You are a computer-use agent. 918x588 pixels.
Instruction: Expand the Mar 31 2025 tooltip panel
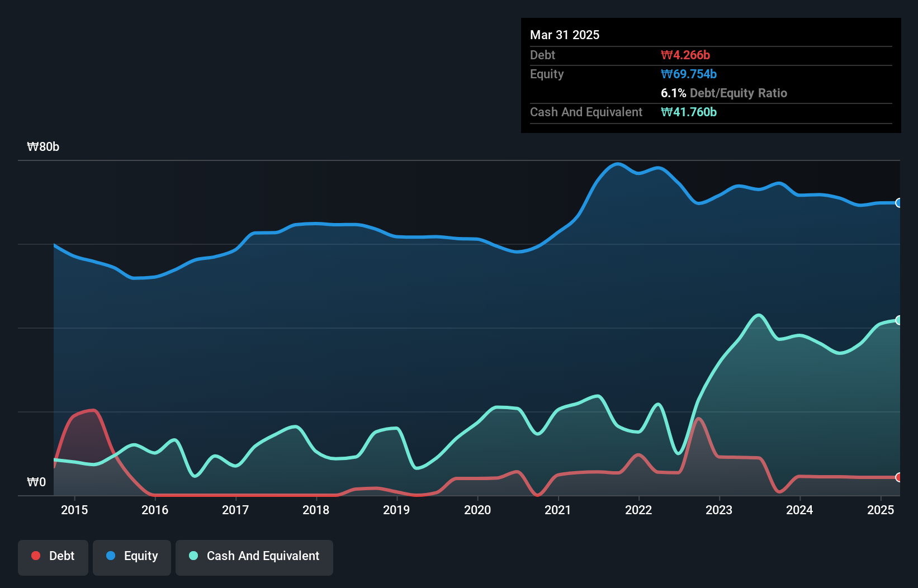click(565, 35)
